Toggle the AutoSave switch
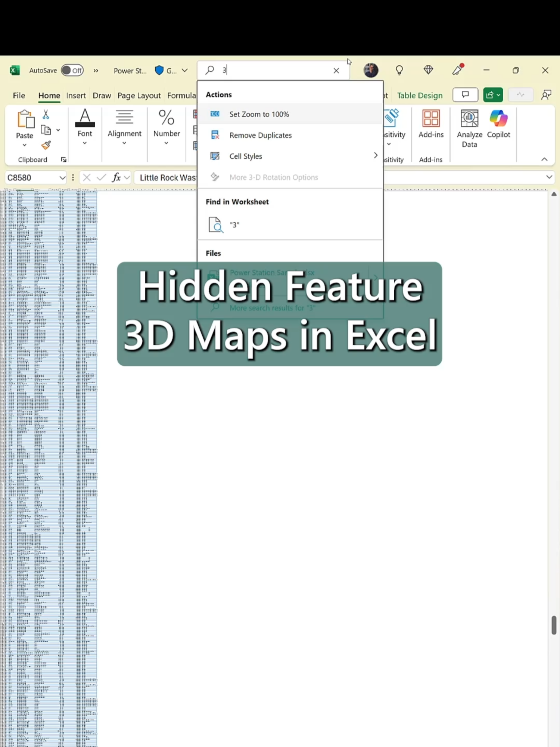The height and width of the screenshot is (747, 560). tap(72, 70)
